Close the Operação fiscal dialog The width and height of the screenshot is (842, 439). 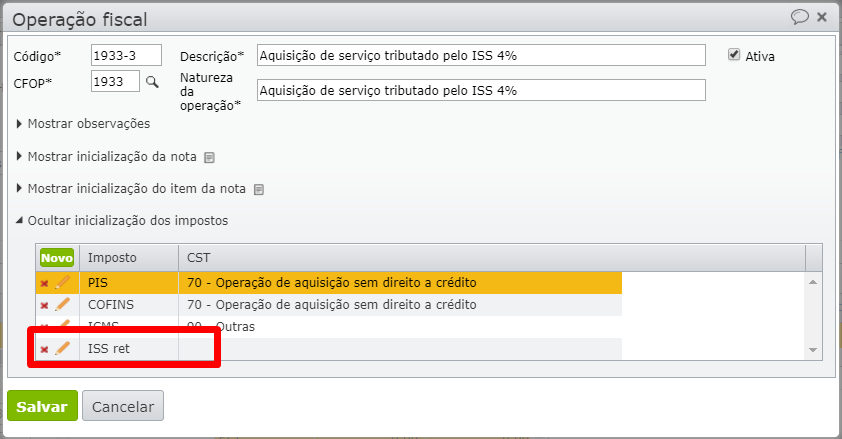(x=822, y=17)
